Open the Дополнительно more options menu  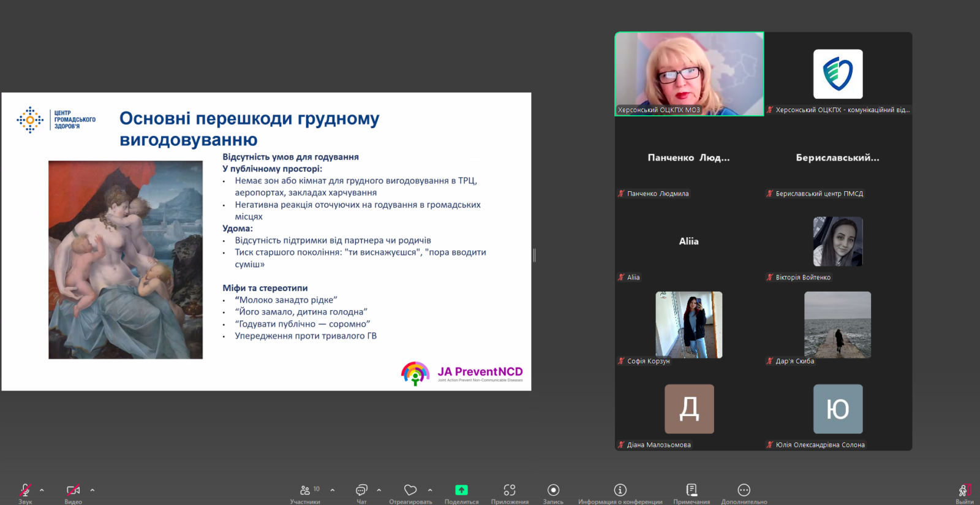point(744,490)
